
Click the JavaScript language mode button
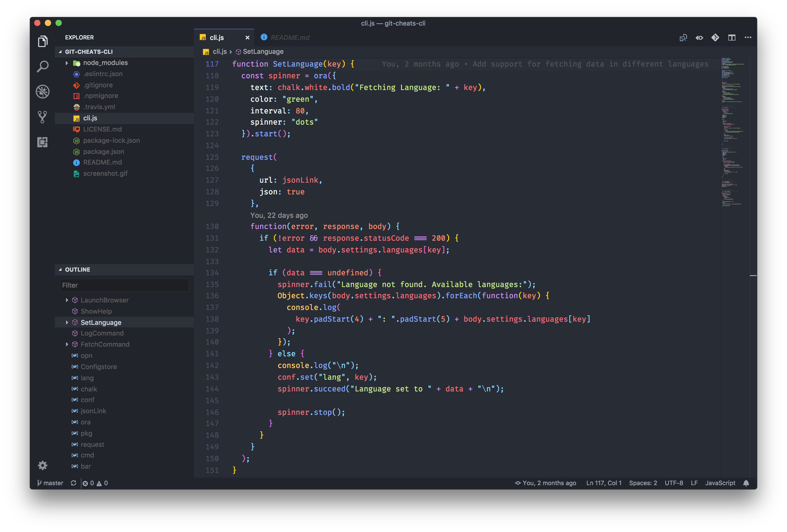pos(720,483)
